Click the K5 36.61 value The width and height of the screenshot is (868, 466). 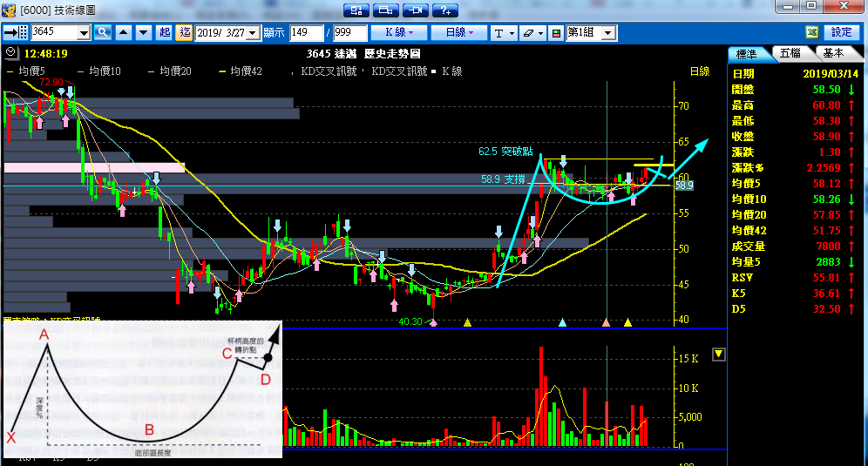(826, 294)
